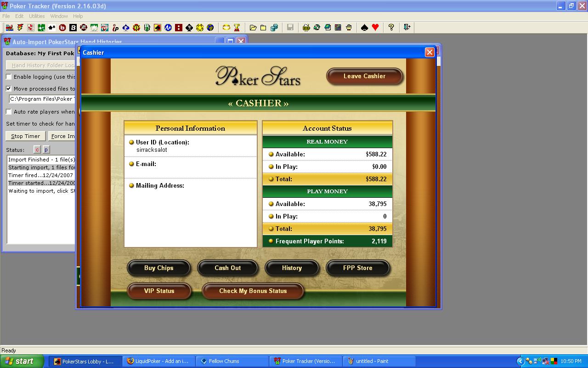The image size is (588, 368).
Task: Click the database cylinders toolbar icon
Action: coord(274,28)
